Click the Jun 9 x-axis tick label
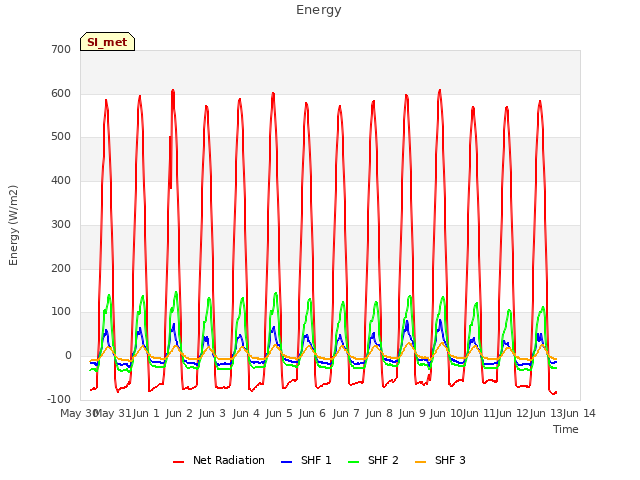The height and width of the screenshot is (480, 640). (412, 413)
